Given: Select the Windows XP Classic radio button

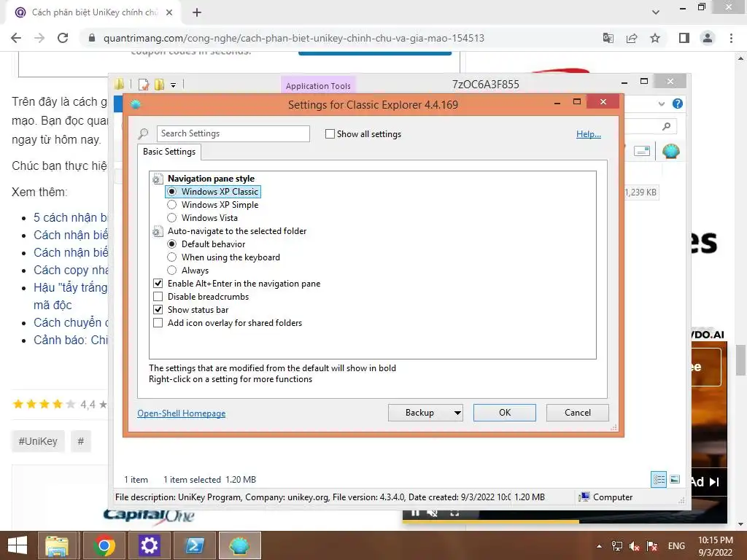Looking at the screenshot, I should tap(172, 192).
